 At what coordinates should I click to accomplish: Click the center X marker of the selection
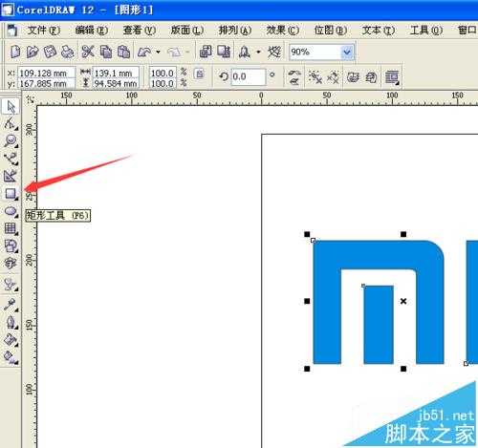[x=403, y=301]
